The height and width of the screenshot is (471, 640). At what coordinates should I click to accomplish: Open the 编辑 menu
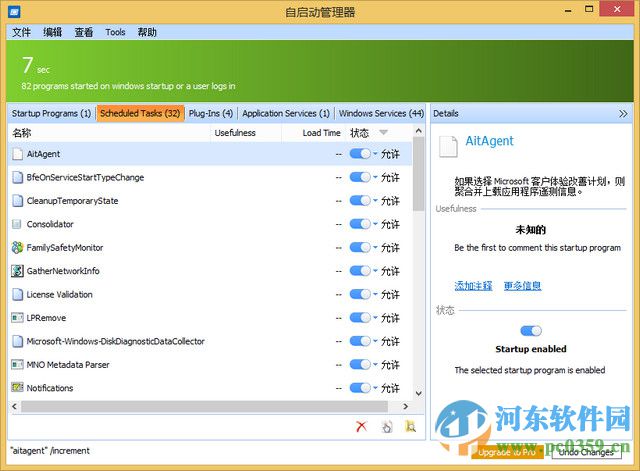point(53,32)
